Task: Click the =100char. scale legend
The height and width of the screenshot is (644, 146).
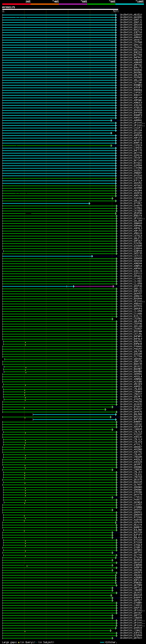Action: pyautogui.click(x=109, y=642)
